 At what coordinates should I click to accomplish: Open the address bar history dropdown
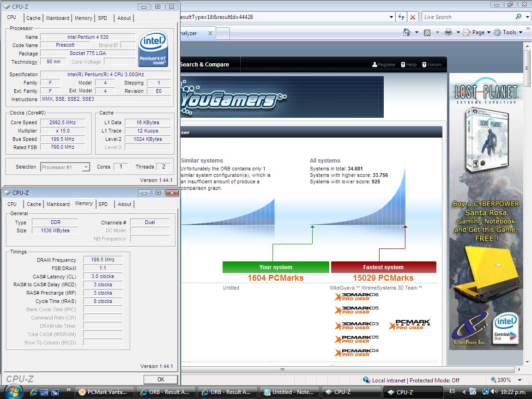391,17
